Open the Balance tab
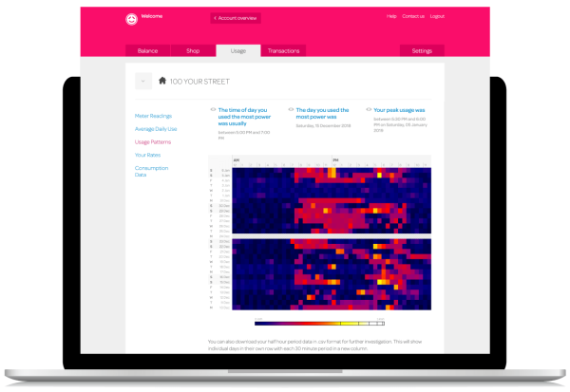The width and height of the screenshot is (570, 392). (x=147, y=50)
